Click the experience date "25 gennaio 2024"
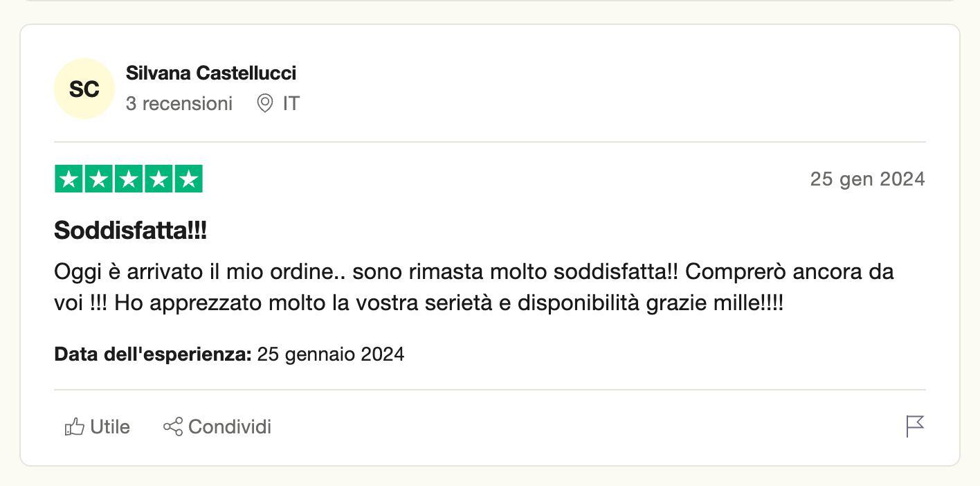The image size is (980, 486). 331,355
